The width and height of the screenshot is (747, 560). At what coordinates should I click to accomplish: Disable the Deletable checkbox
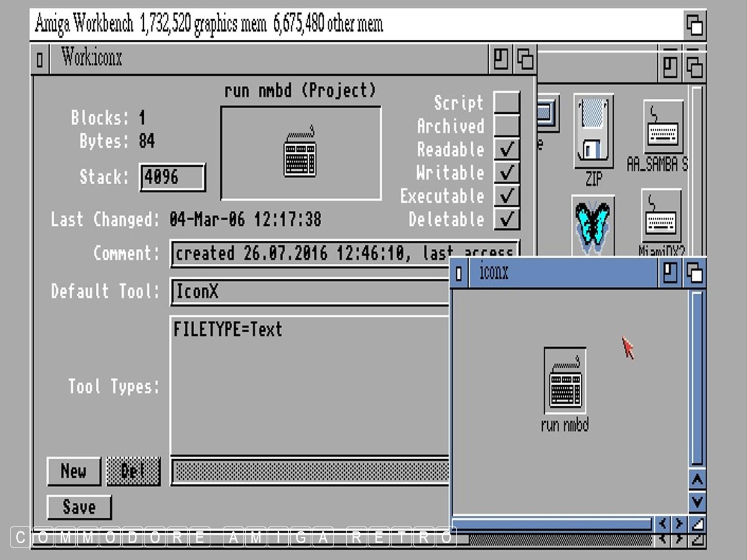coord(507,219)
